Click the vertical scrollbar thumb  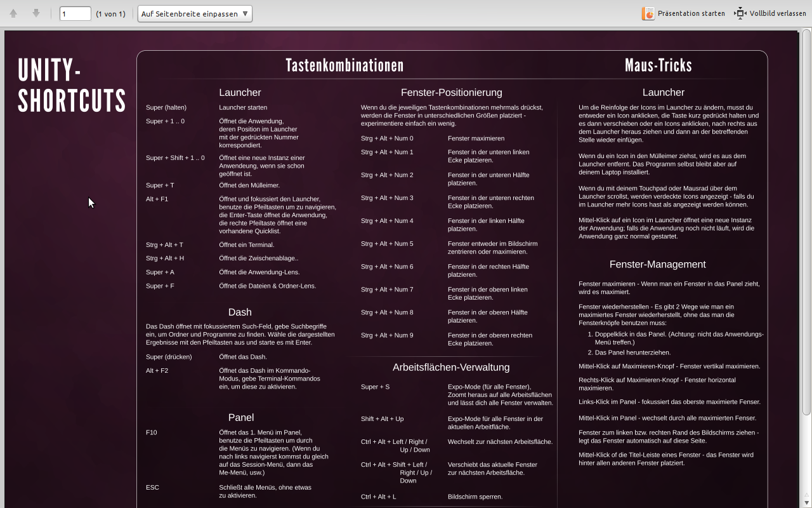pyautogui.click(x=806, y=222)
